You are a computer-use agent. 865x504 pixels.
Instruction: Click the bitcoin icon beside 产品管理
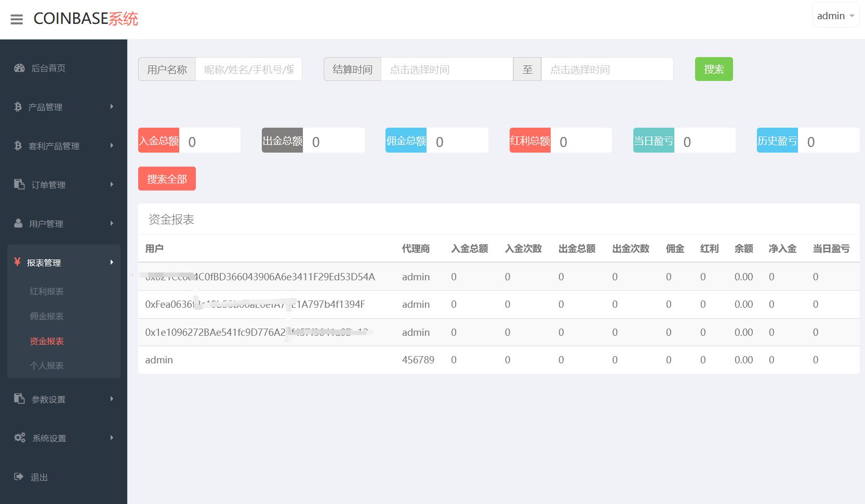click(18, 107)
